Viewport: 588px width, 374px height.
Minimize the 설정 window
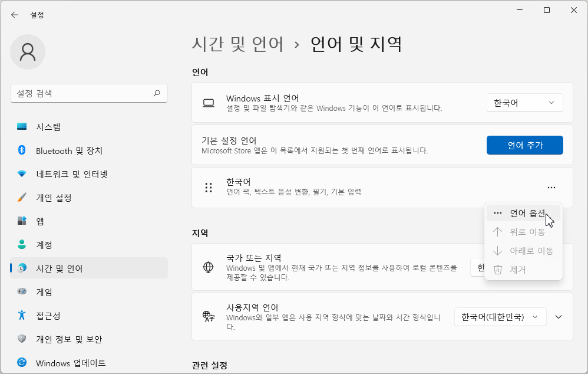(x=520, y=10)
